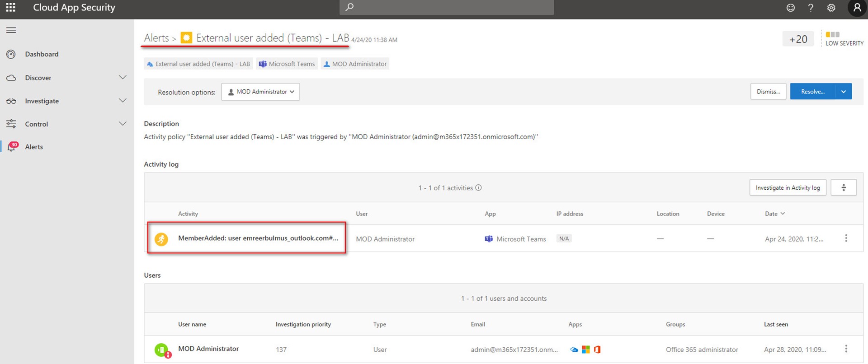Click the Office 365 app icon

tap(597, 350)
